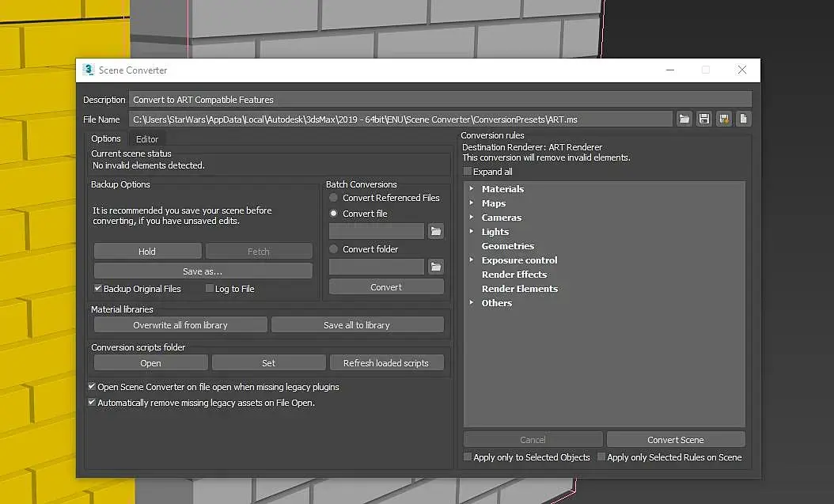834x504 pixels.
Task: Click the Set scripts folder button
Action: [268, 362]
